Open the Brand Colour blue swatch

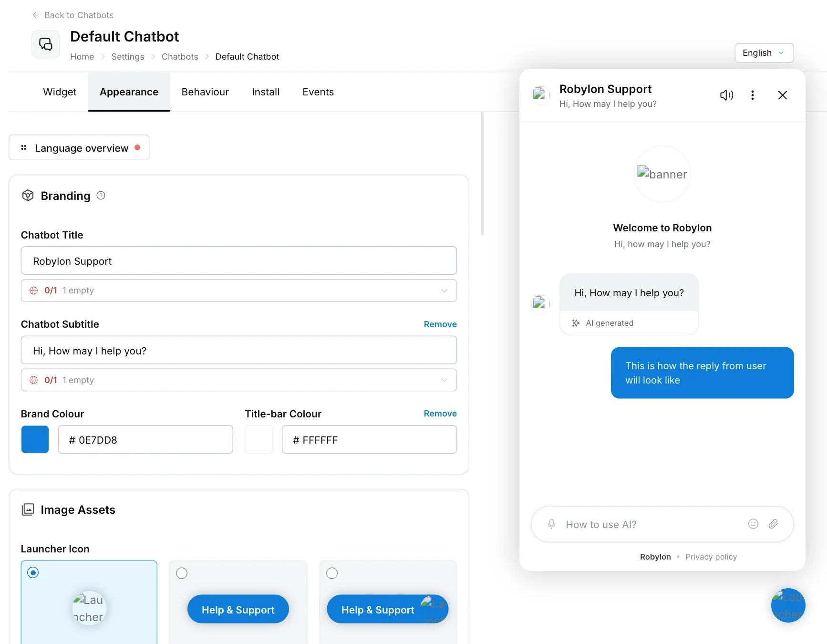[x=35, y=439]
